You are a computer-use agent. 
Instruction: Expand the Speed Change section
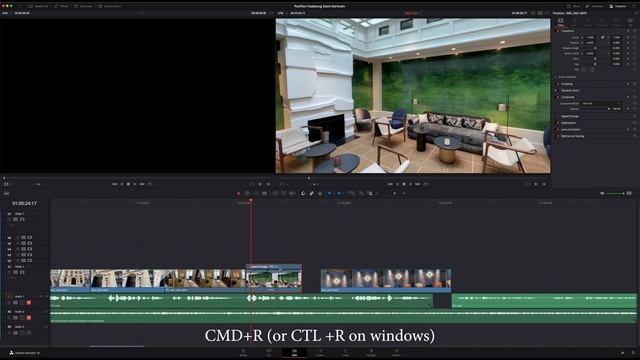tap(570, 116)
